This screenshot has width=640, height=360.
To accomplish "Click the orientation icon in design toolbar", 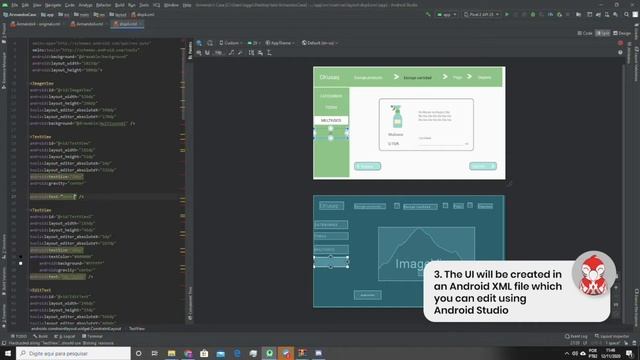I will click(x=210, y=43).
